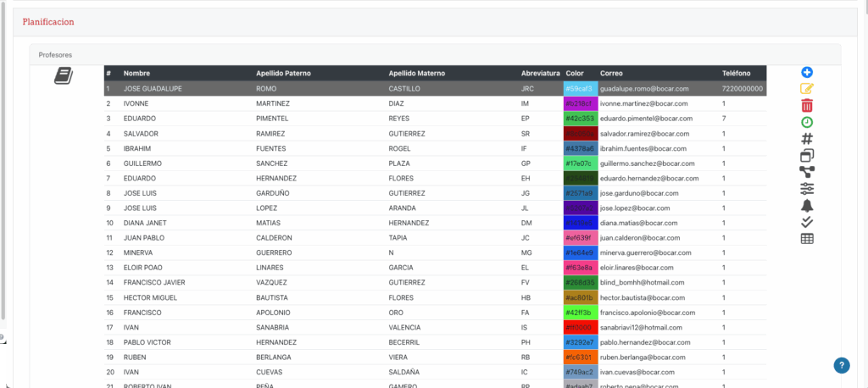Click maternal surname BECERRIL

click(x=405, y=342)
